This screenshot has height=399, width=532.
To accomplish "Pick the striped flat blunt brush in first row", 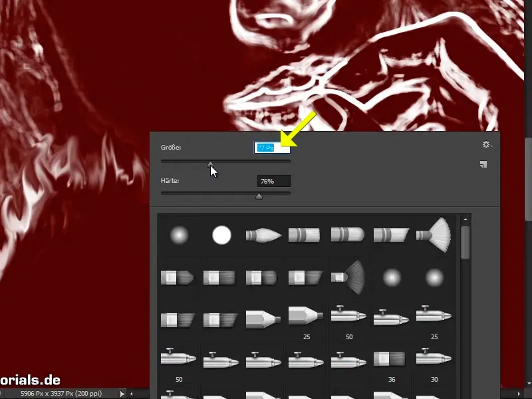I will [x=304, y=235].
